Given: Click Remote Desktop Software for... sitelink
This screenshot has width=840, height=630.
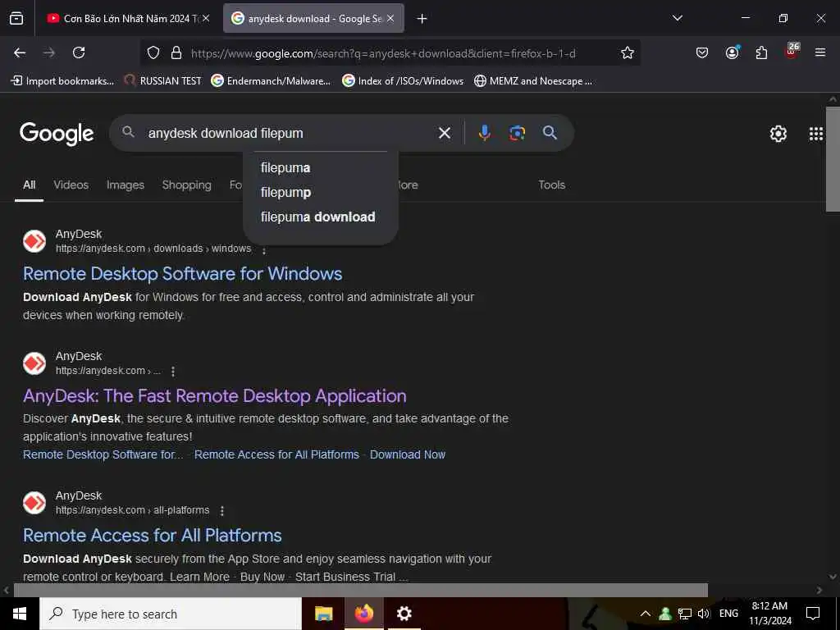Looking at the screenshot, I should click(103, 454).
